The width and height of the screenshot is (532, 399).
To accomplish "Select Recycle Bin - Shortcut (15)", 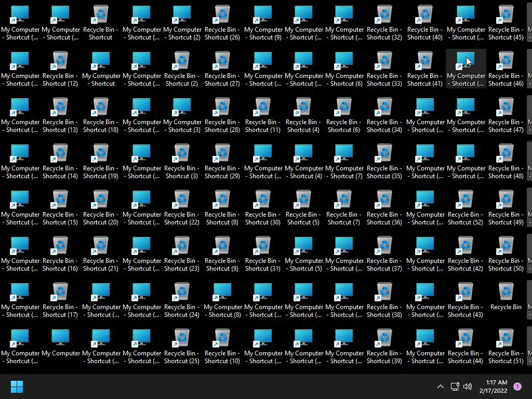I will point(60,208).
